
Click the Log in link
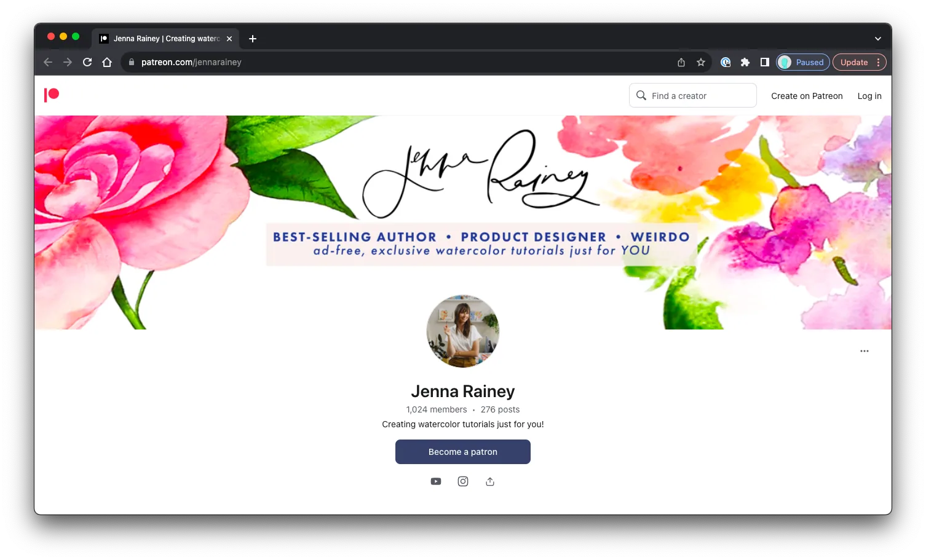869,96
